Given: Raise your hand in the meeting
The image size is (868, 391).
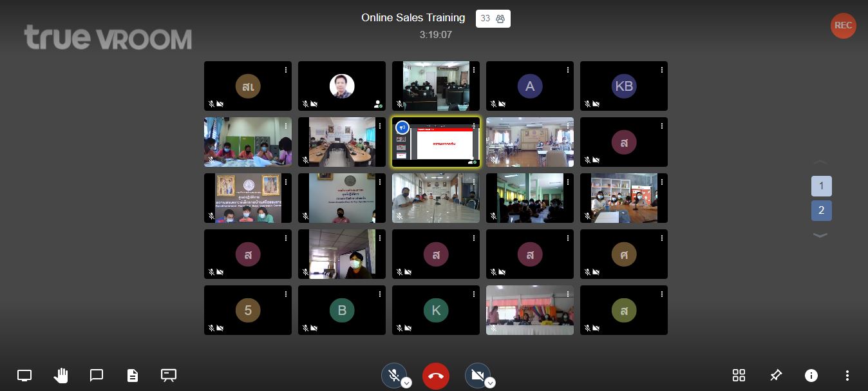Looking at the screenshot, I should 61,376.
